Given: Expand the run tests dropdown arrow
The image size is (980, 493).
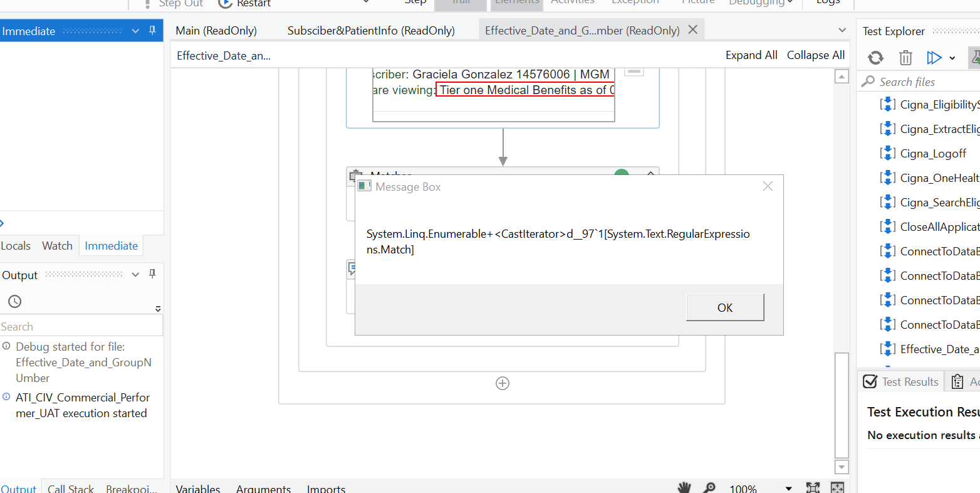Looking at the screenshot, I should pos(952,58).
